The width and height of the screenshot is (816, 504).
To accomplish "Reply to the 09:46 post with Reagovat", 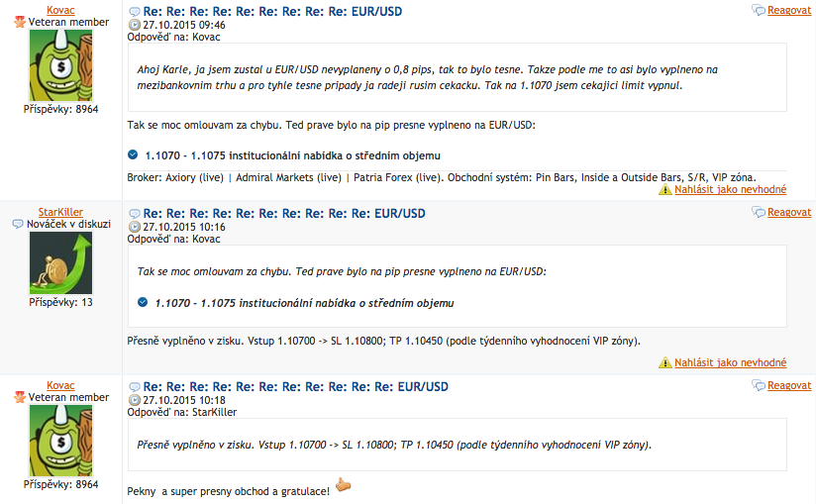I will [x=789, y=11].
